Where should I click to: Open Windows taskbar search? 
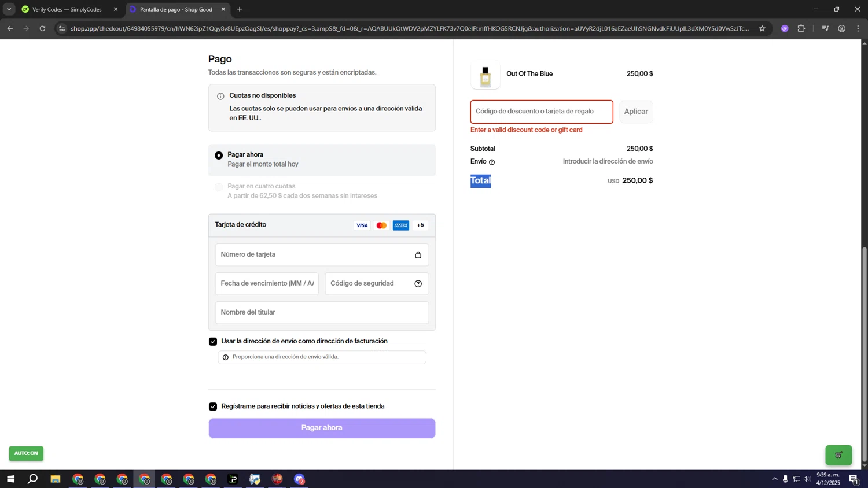[x=33, y=479]
